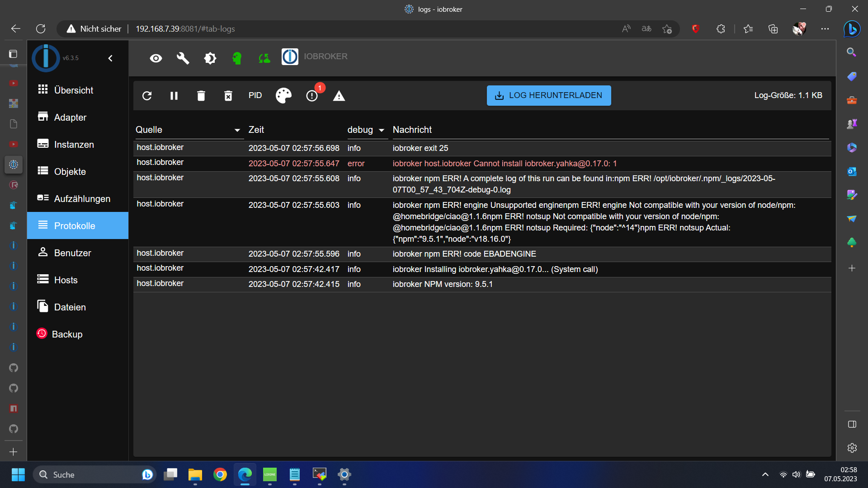Add tool to Edge sidebar plus icon
This screenshot has height=488, width=868.
click(852, 268)
